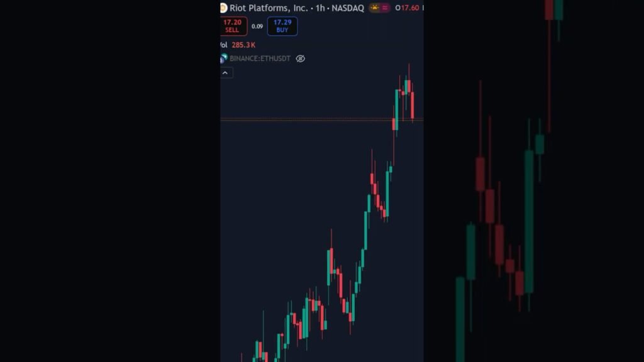The width and height of the screenshot is (644, 362).
Task: Click the open price 17.60 value
Action: 410,8
